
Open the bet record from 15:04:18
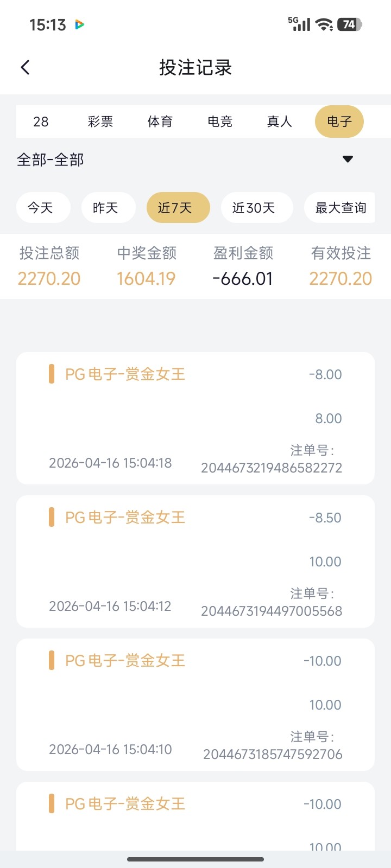click(x=195, y=418)
